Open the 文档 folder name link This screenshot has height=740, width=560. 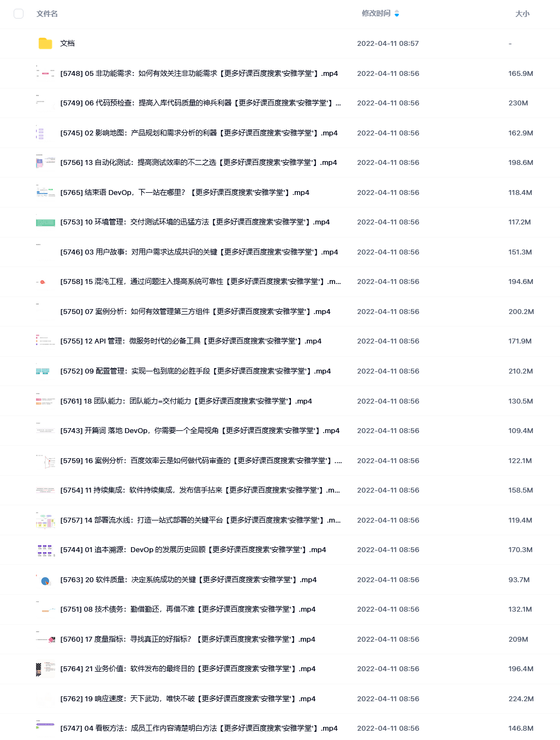pos(67,43)
